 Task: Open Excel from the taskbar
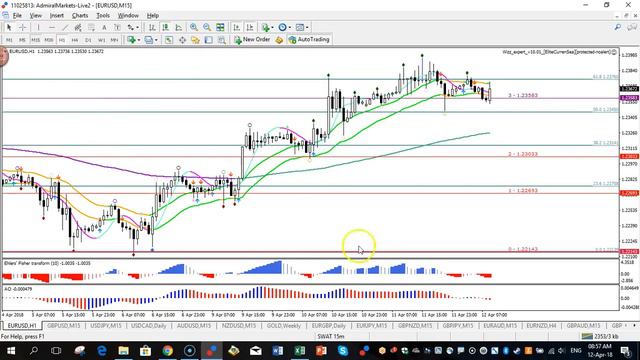tap(299, 350)
